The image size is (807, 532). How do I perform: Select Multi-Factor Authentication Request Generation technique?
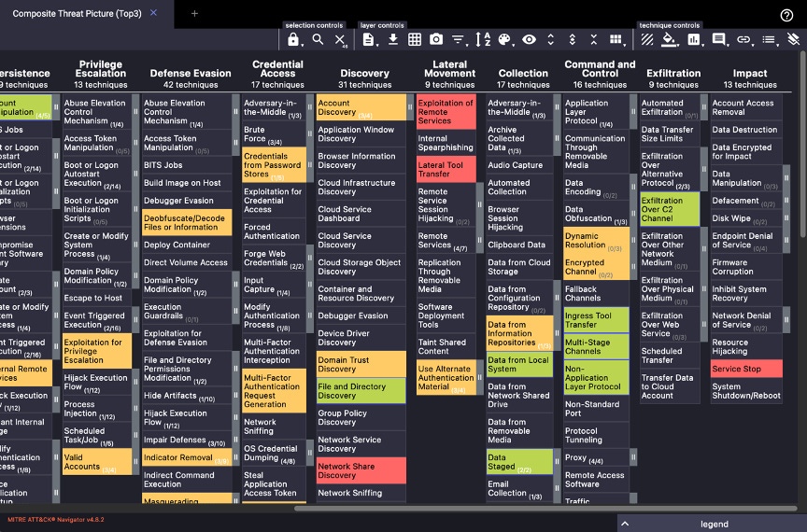(x=274, y=390)
